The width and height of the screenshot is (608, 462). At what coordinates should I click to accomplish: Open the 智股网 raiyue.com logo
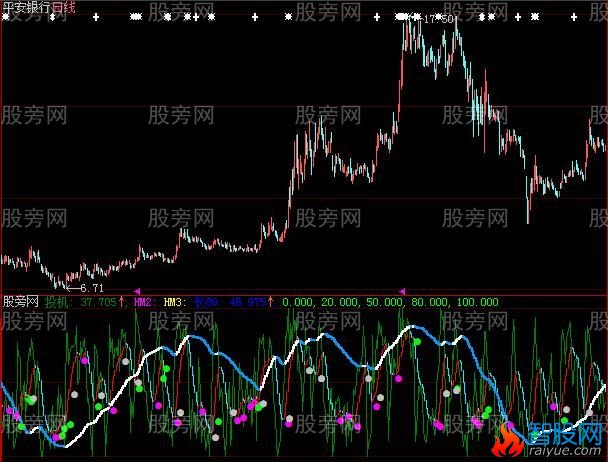click(x=547, y=439)
